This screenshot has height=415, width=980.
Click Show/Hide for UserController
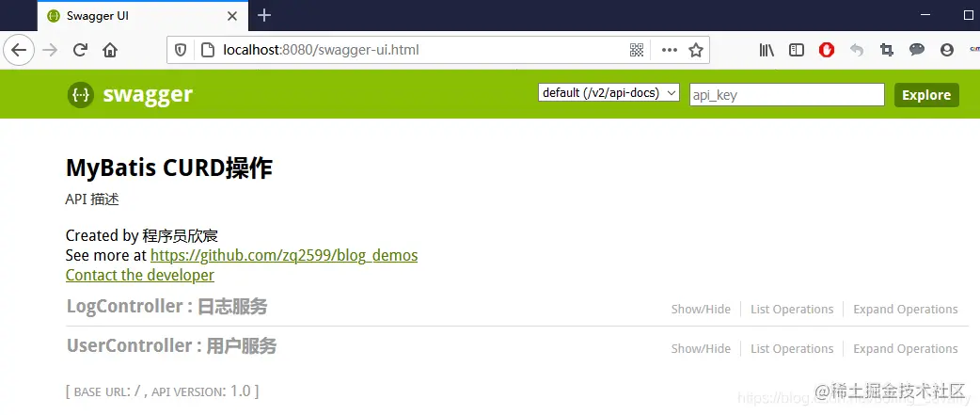coord(701,349)
